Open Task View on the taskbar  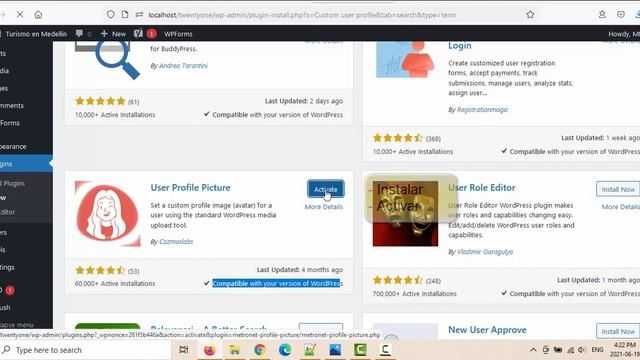(184, 350)
